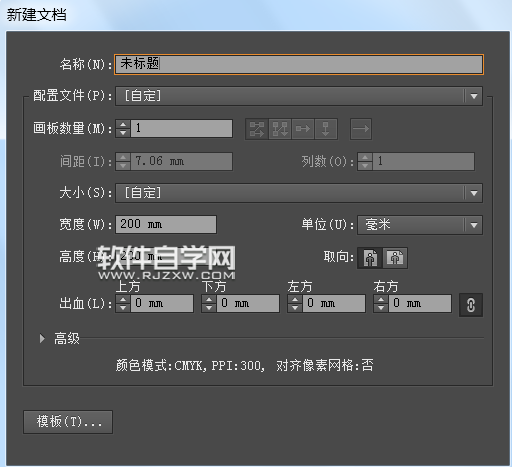
Task: Increase the top bleed with stepper up
Action: [x=123, y=299]
